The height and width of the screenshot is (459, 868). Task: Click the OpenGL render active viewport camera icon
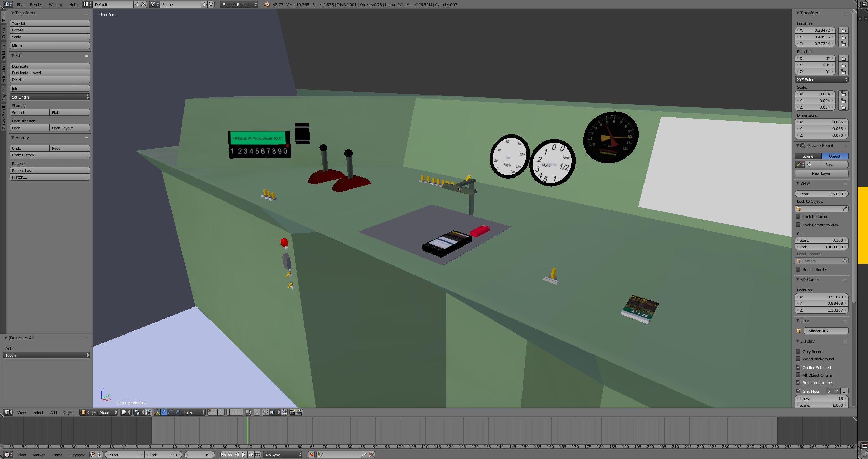tap(293, 412)
